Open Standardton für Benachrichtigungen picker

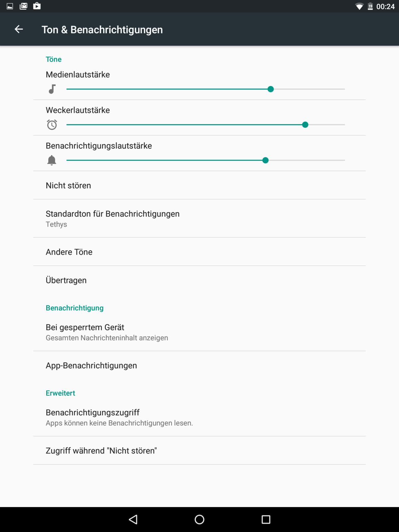pos(199,218)
